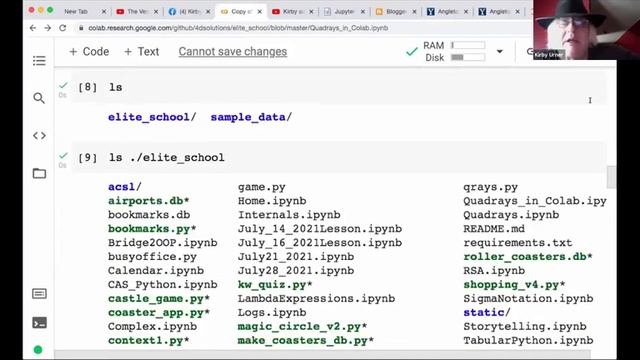Click the 'coaster_app.py*' file name
This screenshot has width=640, height=360.
(x=159, y=313)
